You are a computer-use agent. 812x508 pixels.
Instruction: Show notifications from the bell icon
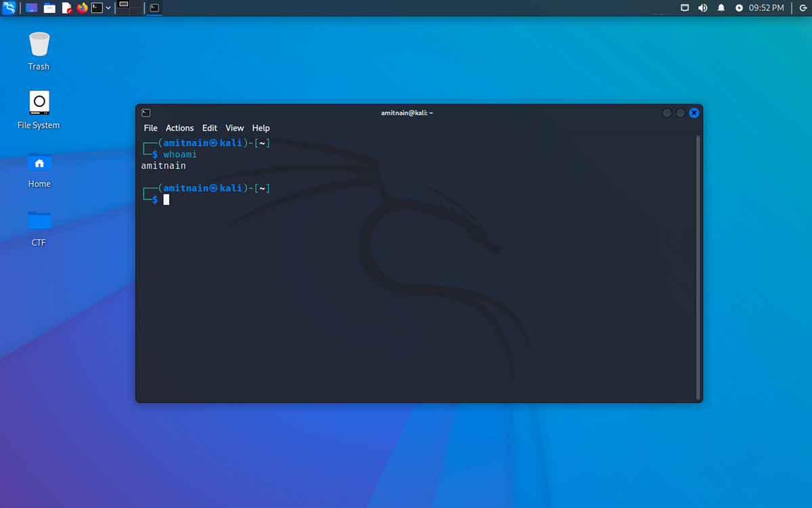coord(721,7)
